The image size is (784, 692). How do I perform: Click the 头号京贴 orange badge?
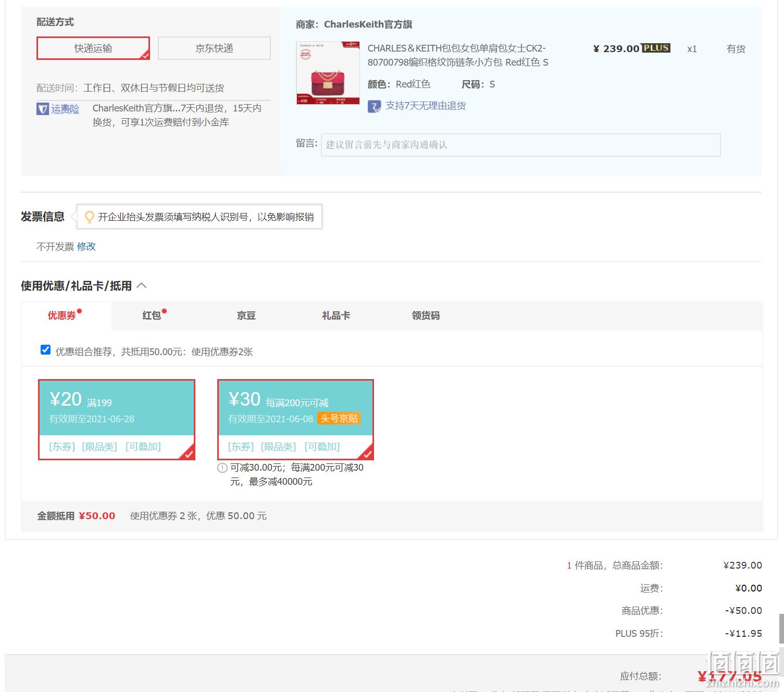(339, 419)
